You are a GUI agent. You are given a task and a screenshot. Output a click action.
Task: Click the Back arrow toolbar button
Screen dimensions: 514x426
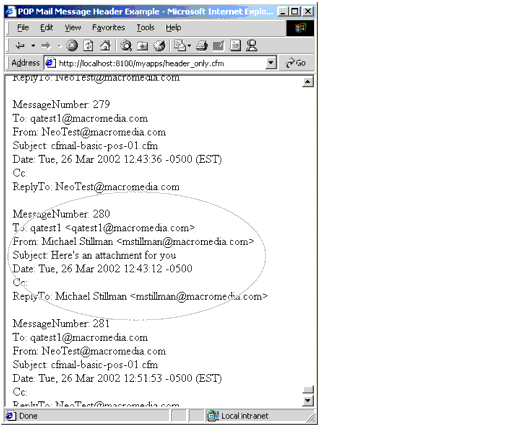coord(20,46)
